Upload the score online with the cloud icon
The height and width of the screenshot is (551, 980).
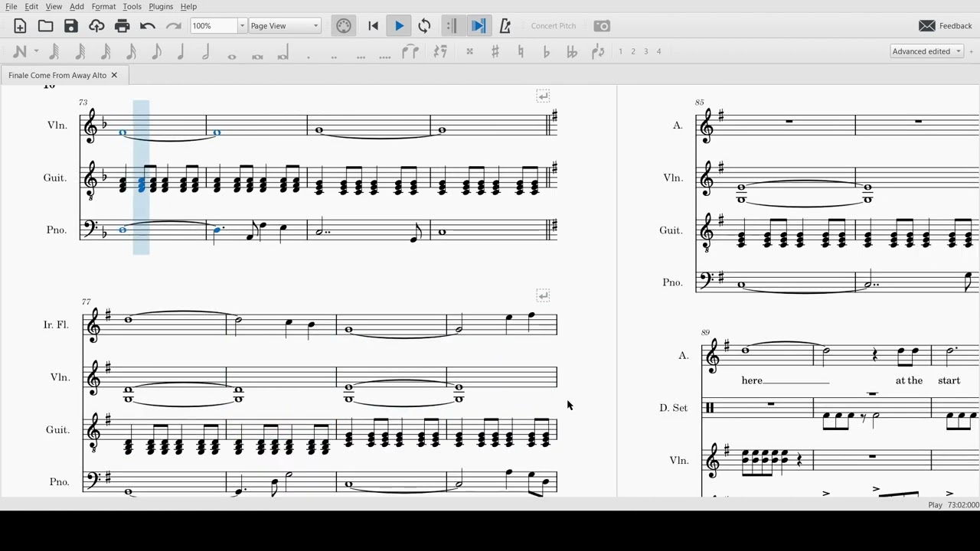(96, 26)
